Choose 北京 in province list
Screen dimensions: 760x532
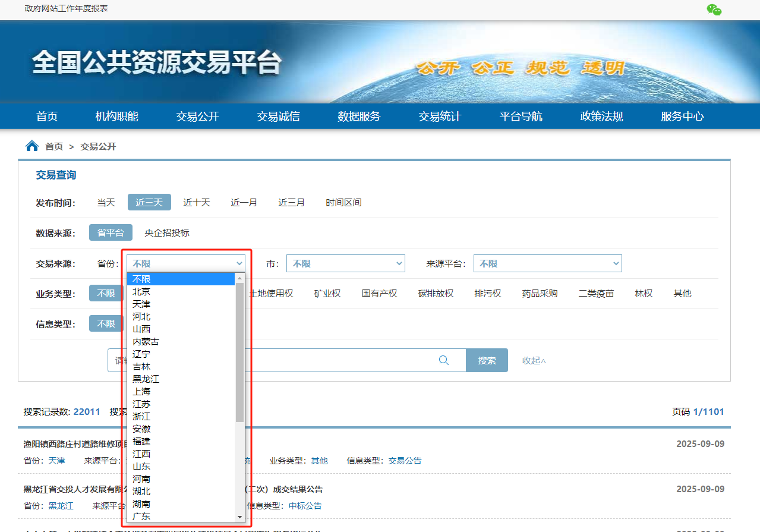[x=181, y=291]
